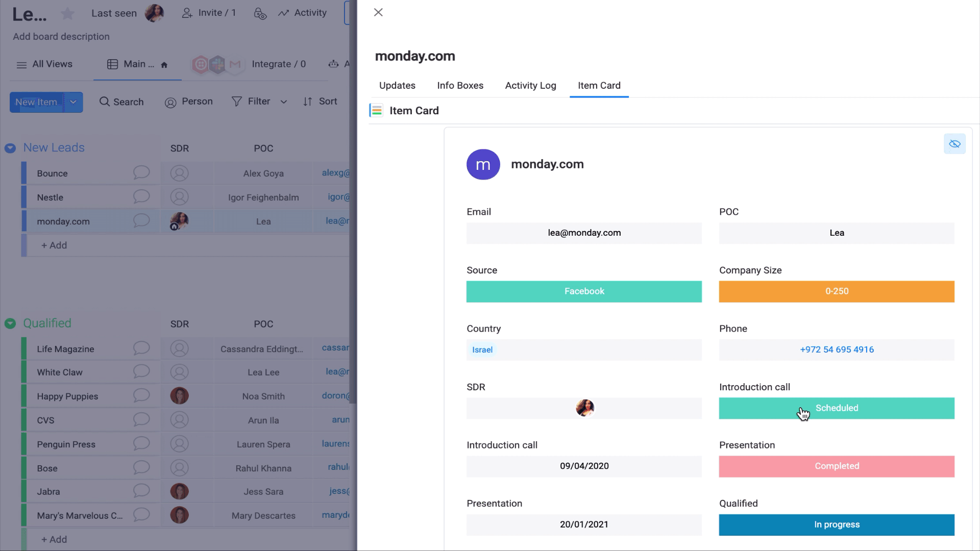Viewport: 980px width, 551px height.
Task: Change Qualified status In progress
Action: [837, 525]
